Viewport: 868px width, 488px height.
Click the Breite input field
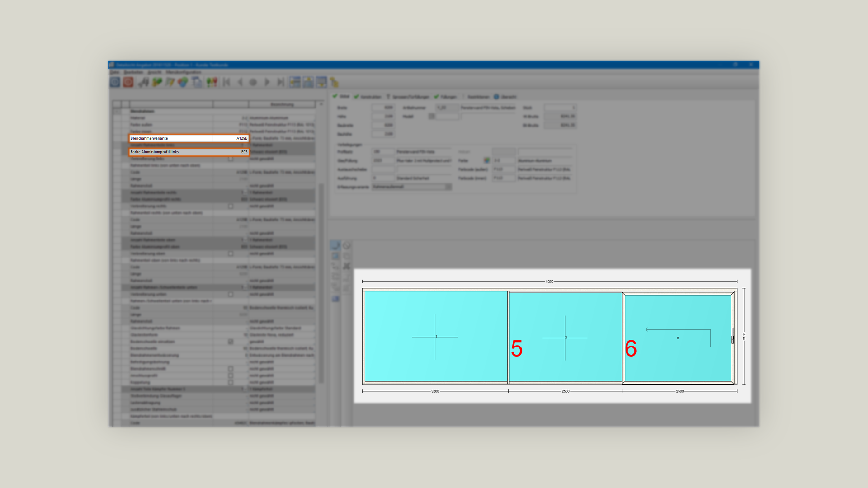tap(383, 108)
